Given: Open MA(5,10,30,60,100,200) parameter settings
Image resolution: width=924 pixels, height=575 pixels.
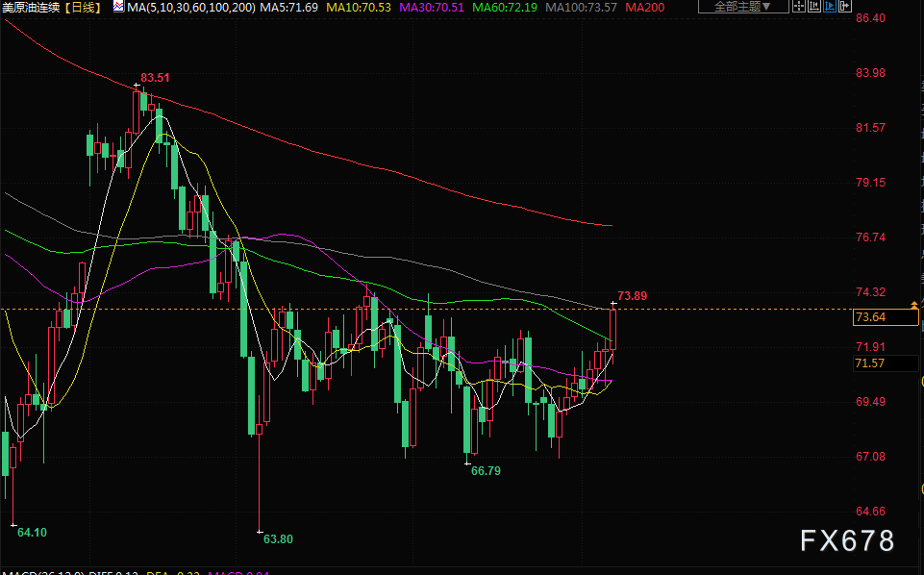Looking at the screenshot, I should coord(192,7).
